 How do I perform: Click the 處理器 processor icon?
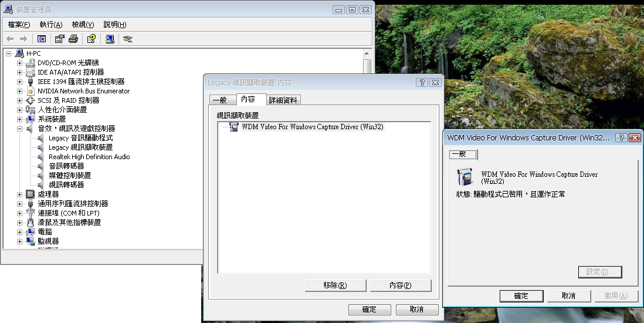pos(30,194)
